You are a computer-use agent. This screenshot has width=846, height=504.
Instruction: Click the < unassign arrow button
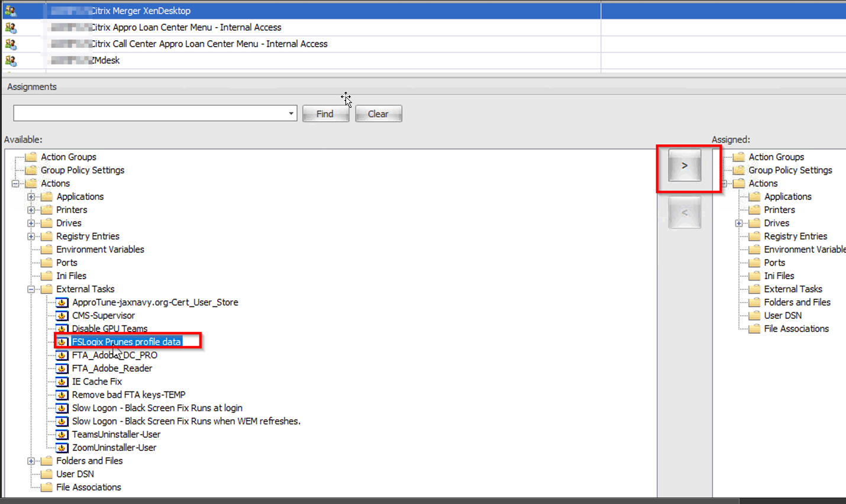click(x=684, y=212)
